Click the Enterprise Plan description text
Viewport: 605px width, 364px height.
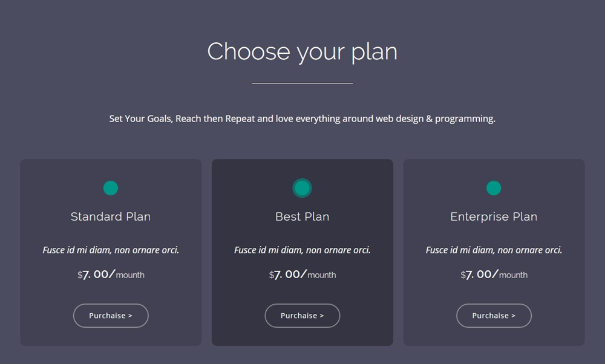(x=494, y=250)
